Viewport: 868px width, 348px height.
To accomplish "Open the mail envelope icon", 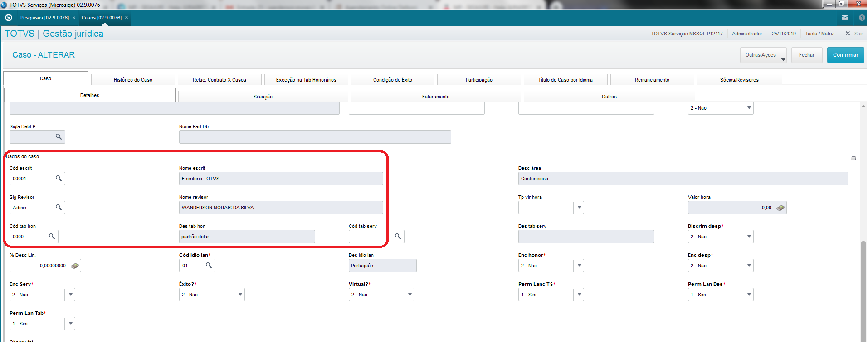I will (844, 18).
